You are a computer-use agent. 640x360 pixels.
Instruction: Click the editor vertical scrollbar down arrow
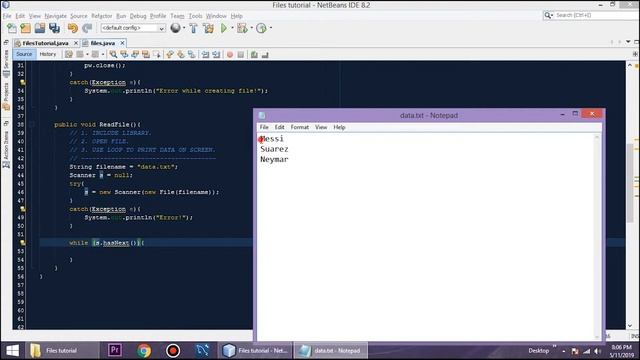(630, 325)
